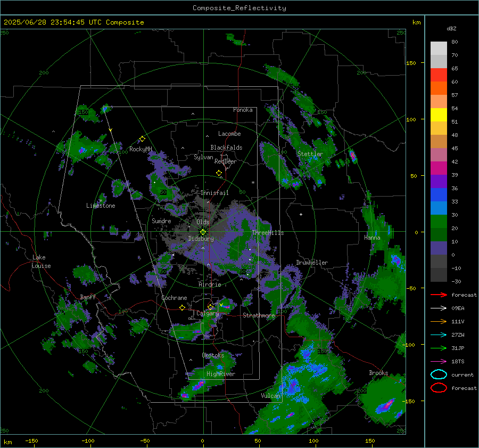The height and width of the screenshot is (448, 479).
Task: Click the cyan 27ZW arrow legend icon
Action: (x=439, y=335)
